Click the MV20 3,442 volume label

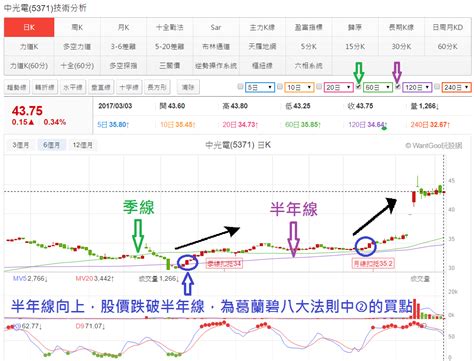[95, 278]
